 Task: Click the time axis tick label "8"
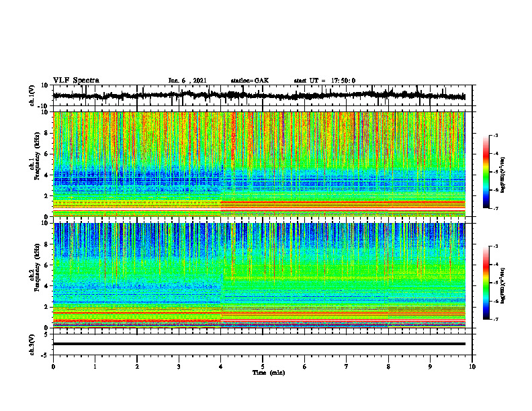point(388,367)
